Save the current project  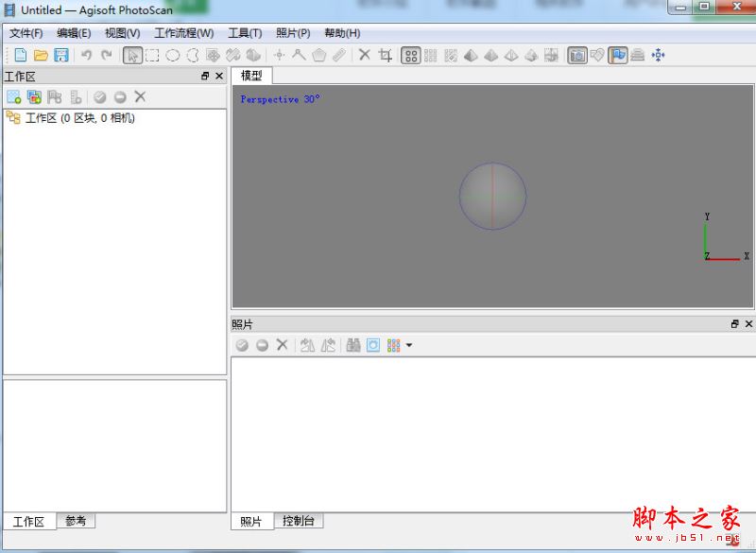pyautogui.click(x=60, y=55)
